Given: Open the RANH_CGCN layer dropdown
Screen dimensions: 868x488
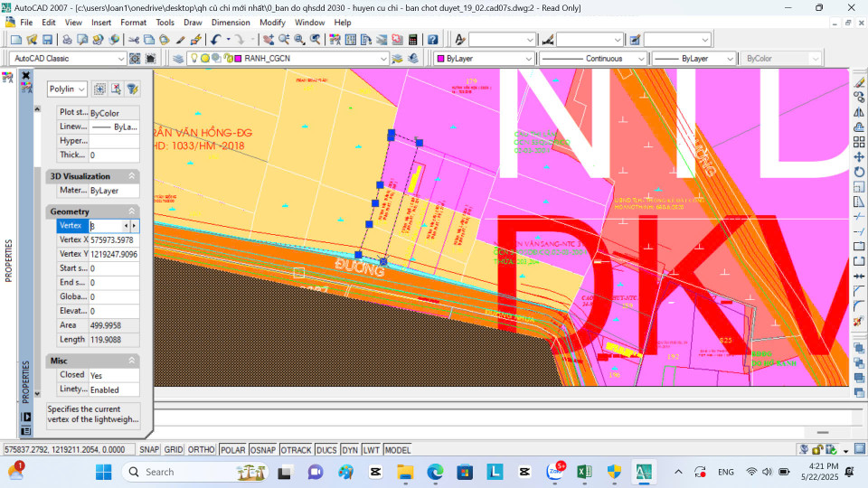Looking at the screenshot, I should tap(383, 59).
